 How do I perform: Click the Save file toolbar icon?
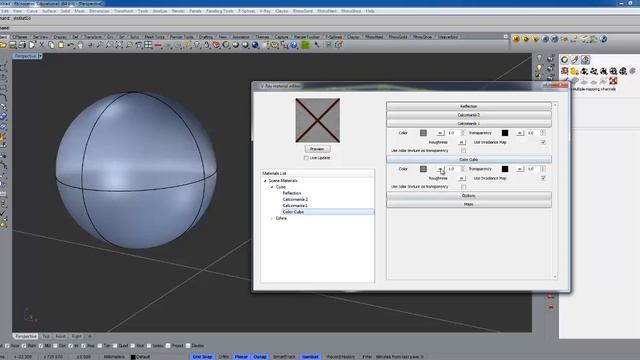pos(13,45)
